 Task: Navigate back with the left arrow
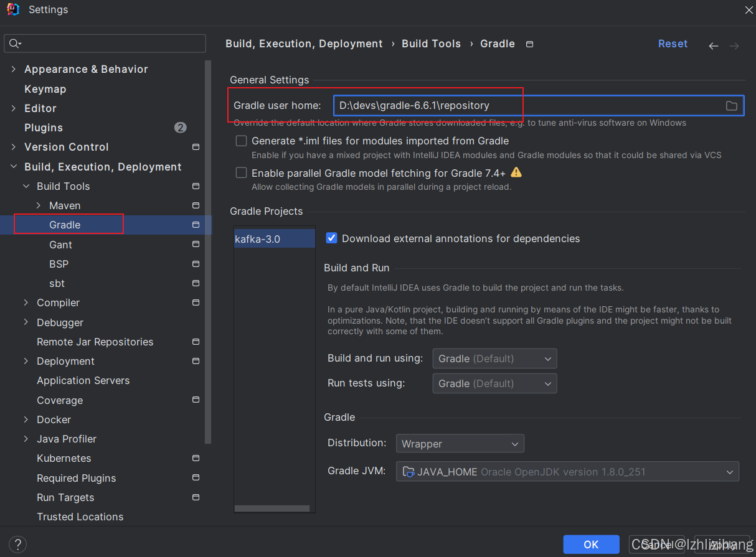(714, 46)
